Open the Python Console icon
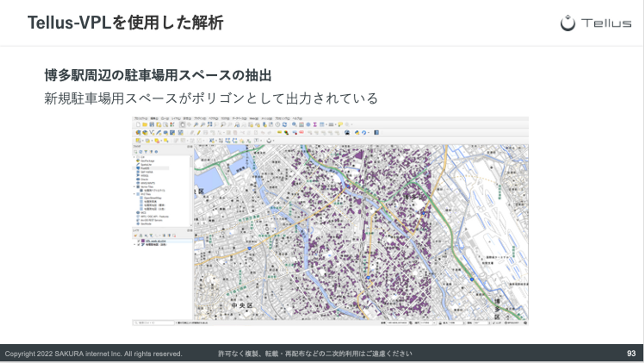 (357, 132)
